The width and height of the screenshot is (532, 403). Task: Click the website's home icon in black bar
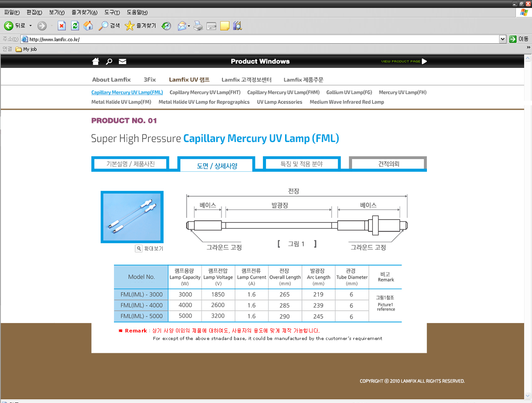tap(95, 61)
